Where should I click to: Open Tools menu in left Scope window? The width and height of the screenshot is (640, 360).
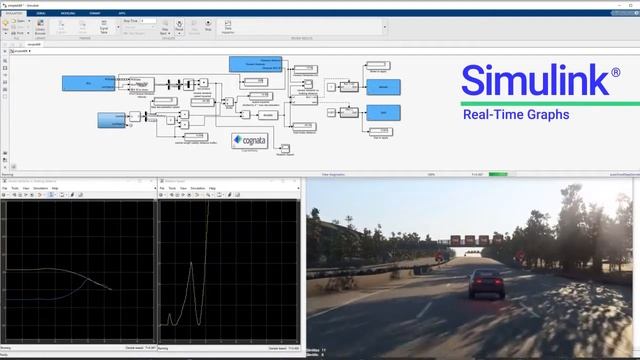tap(15, 188)
